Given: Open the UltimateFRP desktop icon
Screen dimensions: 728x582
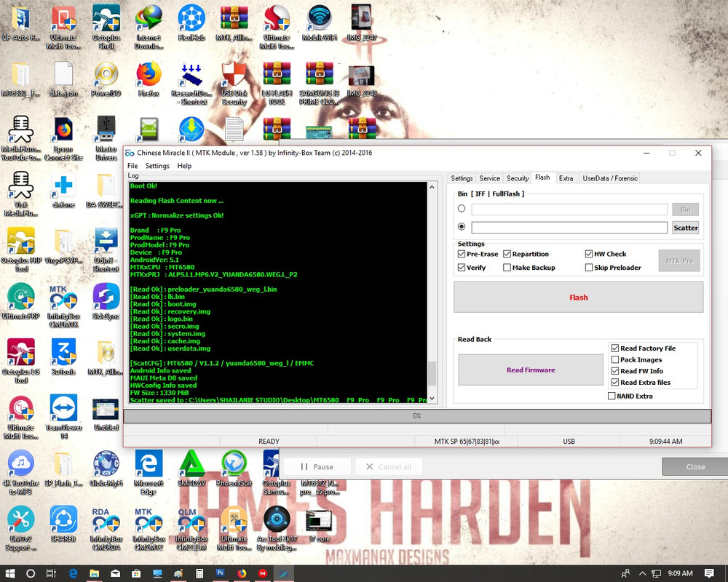Looking at the screenshot, I should 21,302.
